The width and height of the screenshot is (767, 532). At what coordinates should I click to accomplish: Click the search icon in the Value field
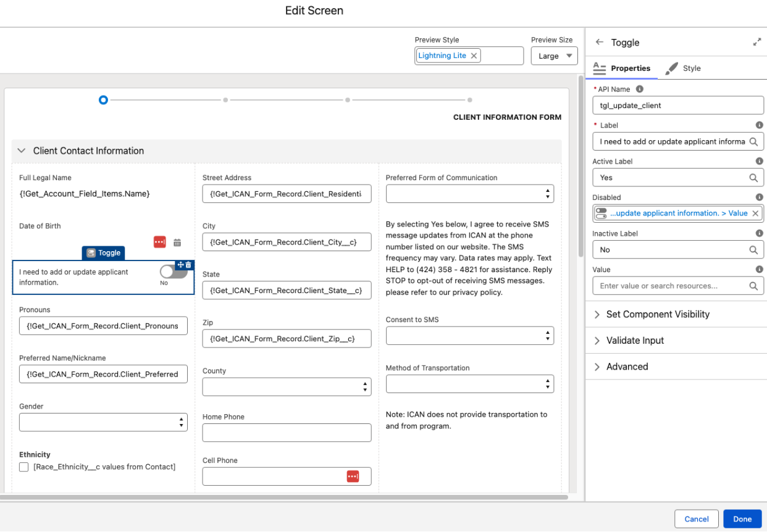click(x=753, y=286)
